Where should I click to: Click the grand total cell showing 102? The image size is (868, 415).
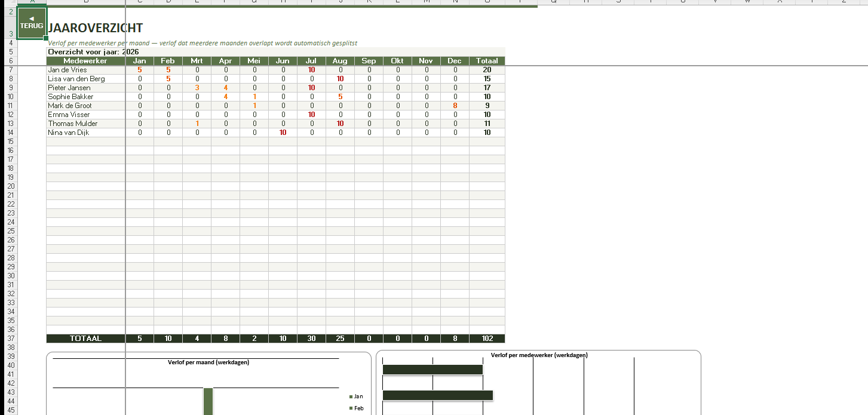click(487, 339)
